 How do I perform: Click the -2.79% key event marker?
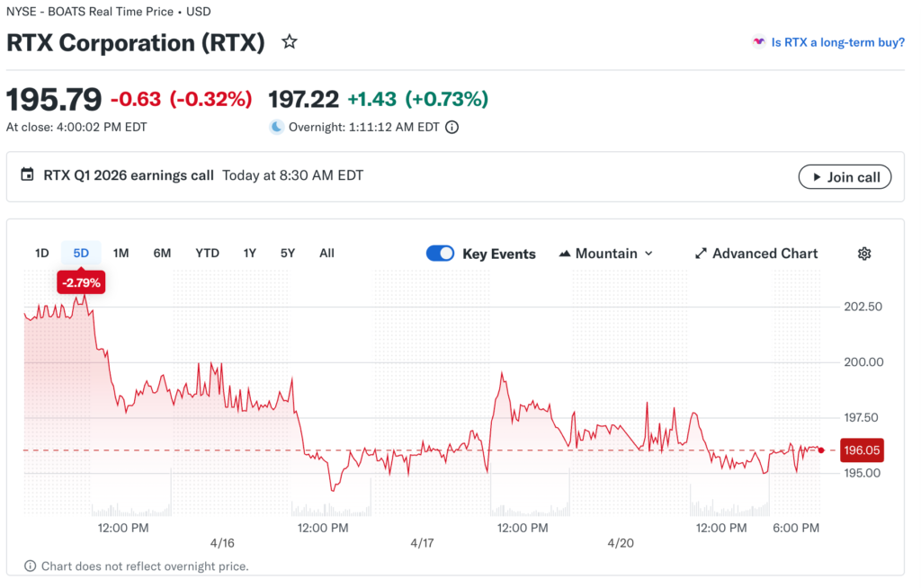81,282
